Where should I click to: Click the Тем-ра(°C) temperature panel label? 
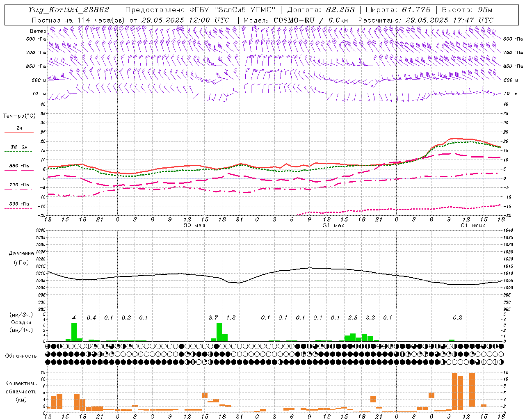[x=19, y=116]
